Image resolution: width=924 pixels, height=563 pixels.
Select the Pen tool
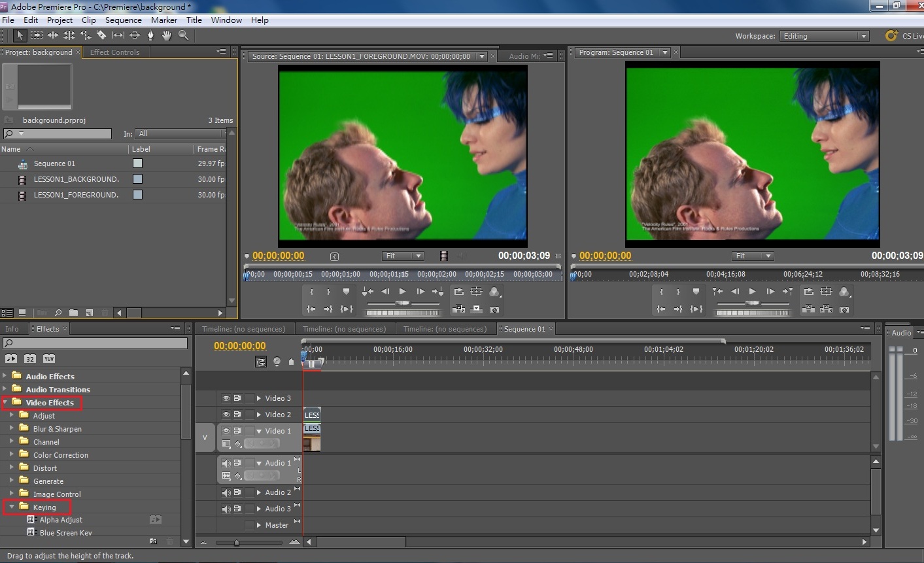click(150, 35)
